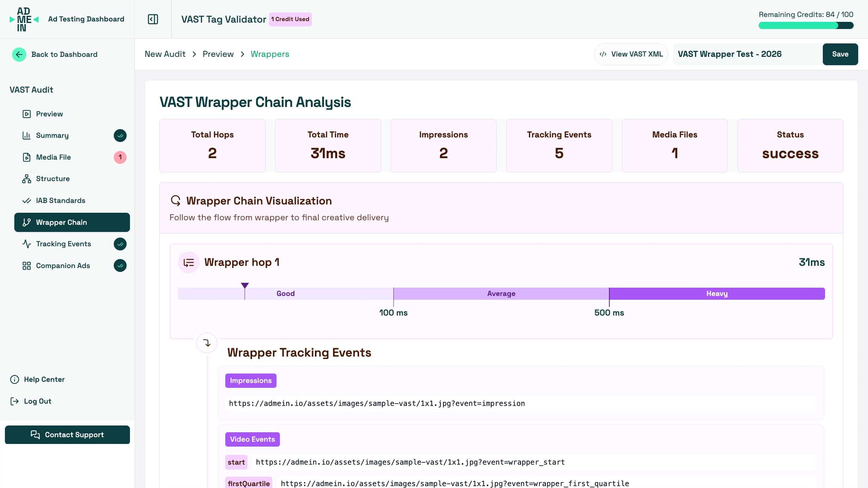Open the Companion Ads sidebar item

pyautogui.click(x=72, y=265)
